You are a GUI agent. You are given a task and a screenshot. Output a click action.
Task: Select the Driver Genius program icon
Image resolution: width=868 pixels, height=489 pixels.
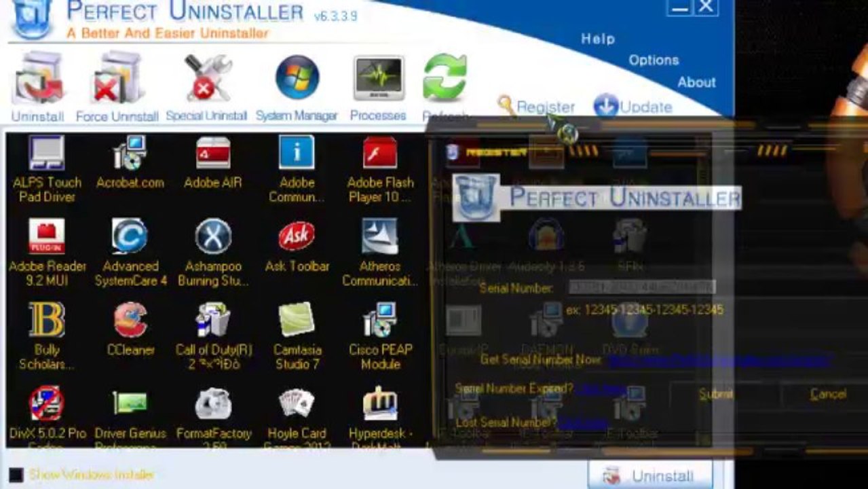[130, 416]
